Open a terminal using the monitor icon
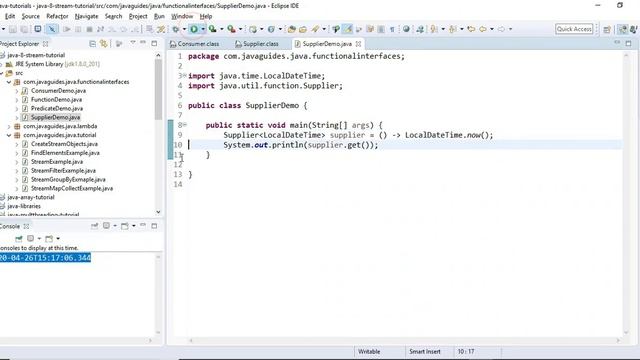The image size is (640, 360). (x=38, y=29)
